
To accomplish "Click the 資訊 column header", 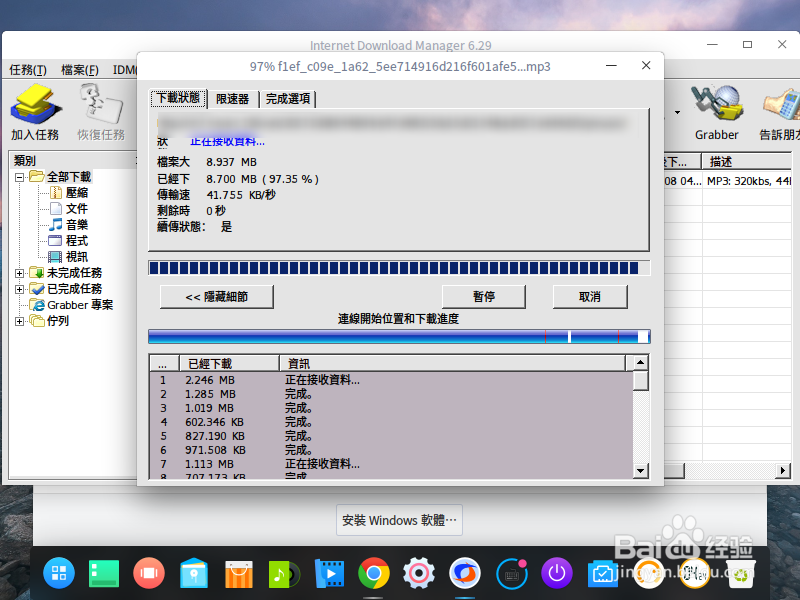I will [x=452, y=364].
